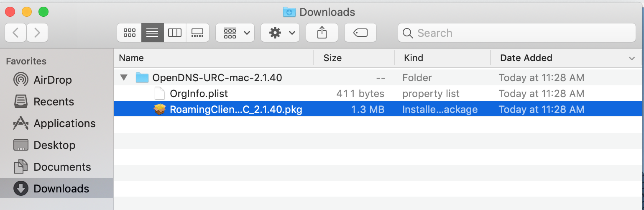Open the Action gear dropdown menu
Screen dimensions: 644x210
coord(280,33)
